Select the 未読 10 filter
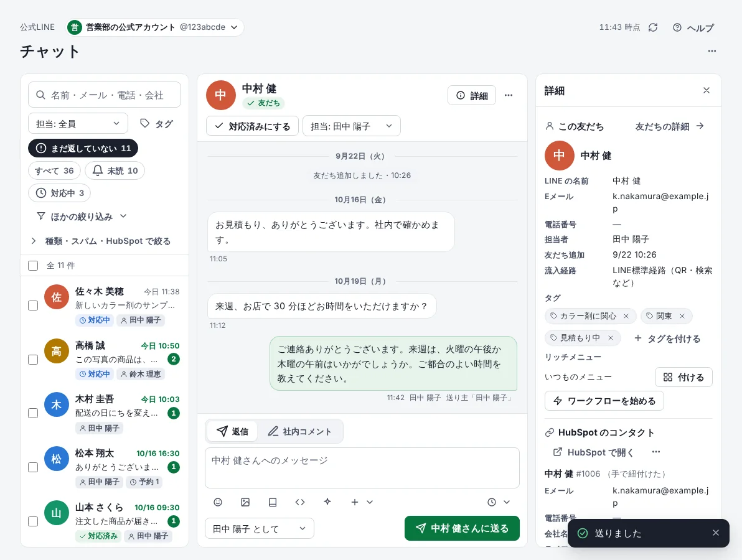Viewport: 742px width, 560px height. point(115,170)
